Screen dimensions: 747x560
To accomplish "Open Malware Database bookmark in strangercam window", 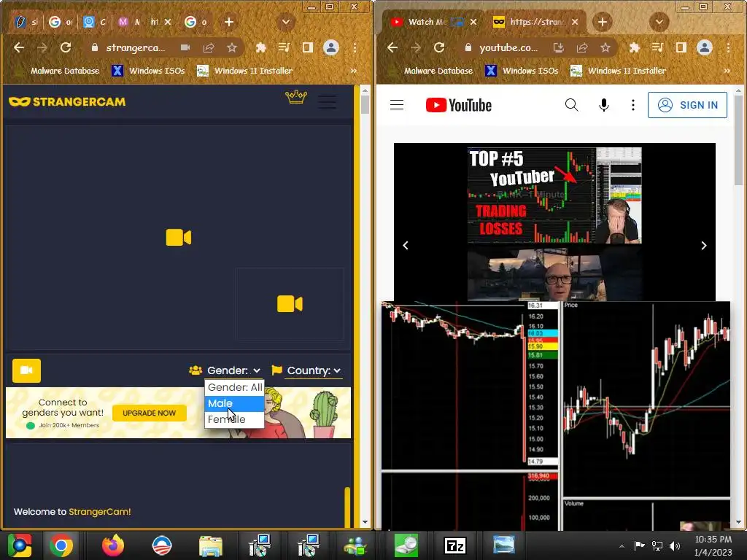I will tap(58, 71).
